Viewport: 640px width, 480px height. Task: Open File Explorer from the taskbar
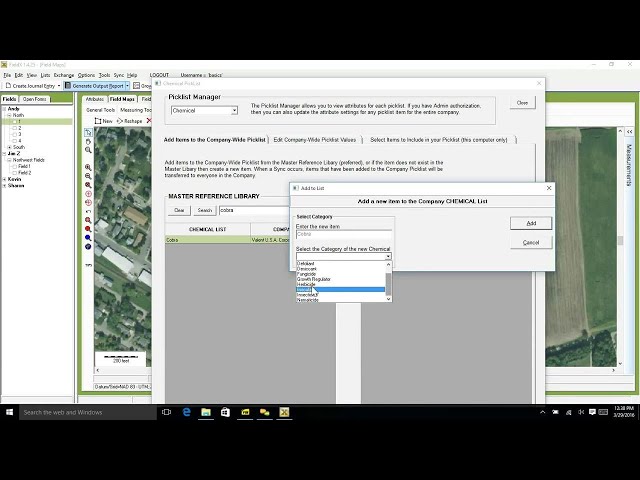coord(206,412)
